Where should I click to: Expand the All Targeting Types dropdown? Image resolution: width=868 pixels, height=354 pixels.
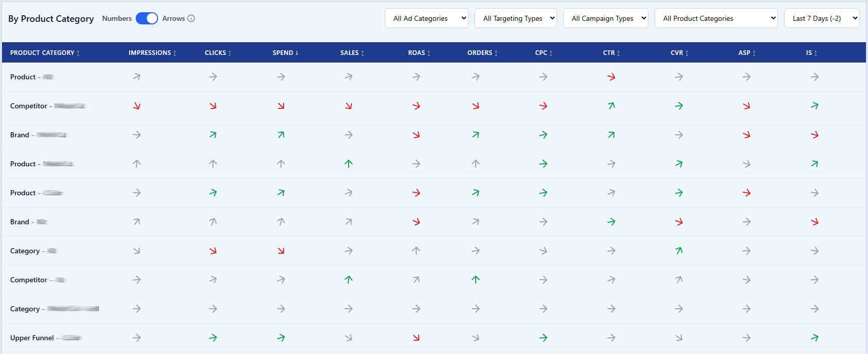click(516, 18)
